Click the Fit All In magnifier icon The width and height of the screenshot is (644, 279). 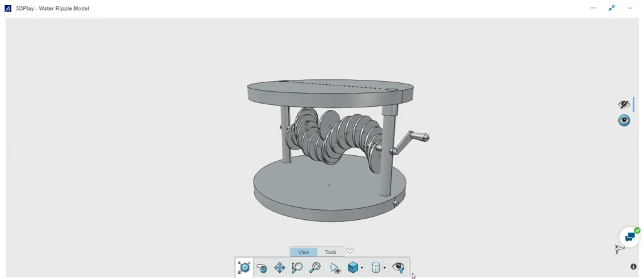[315, 268]
